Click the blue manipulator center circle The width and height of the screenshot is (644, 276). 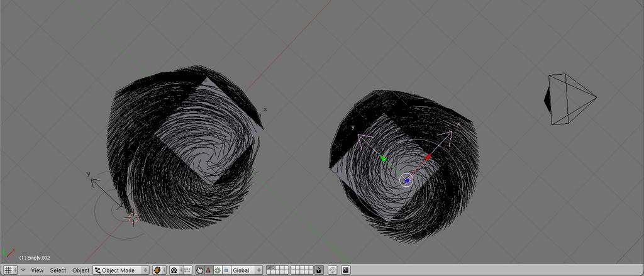pyautogui.click(x=407, y=180)
